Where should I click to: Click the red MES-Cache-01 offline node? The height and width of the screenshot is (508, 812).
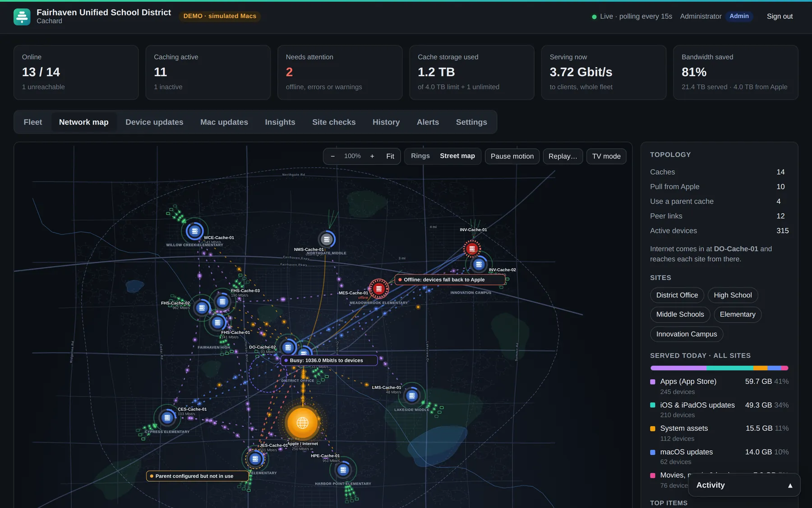pos(379,288)
